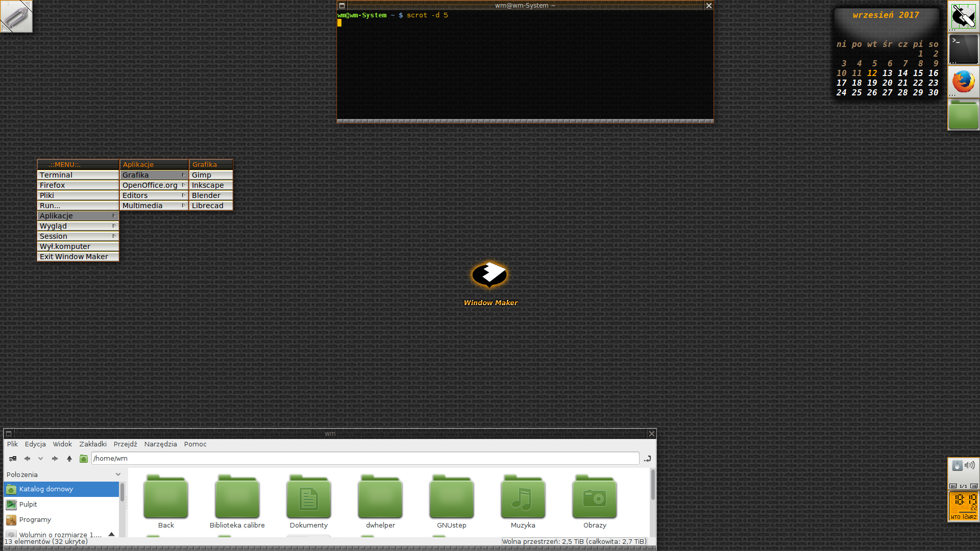Select Pulpit in the sidebar

tap(28, 504)
